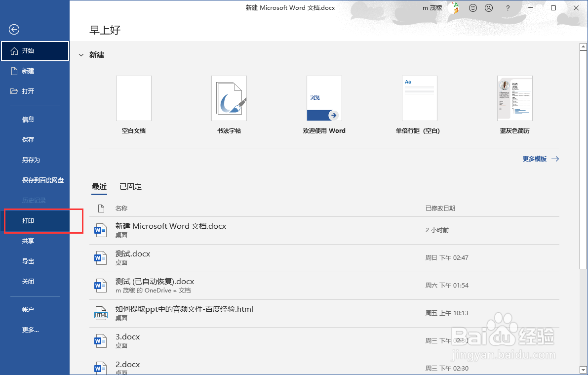588x375 pixels.
Task: Switch to the 已固定 tab
Action: pos(130,187)
